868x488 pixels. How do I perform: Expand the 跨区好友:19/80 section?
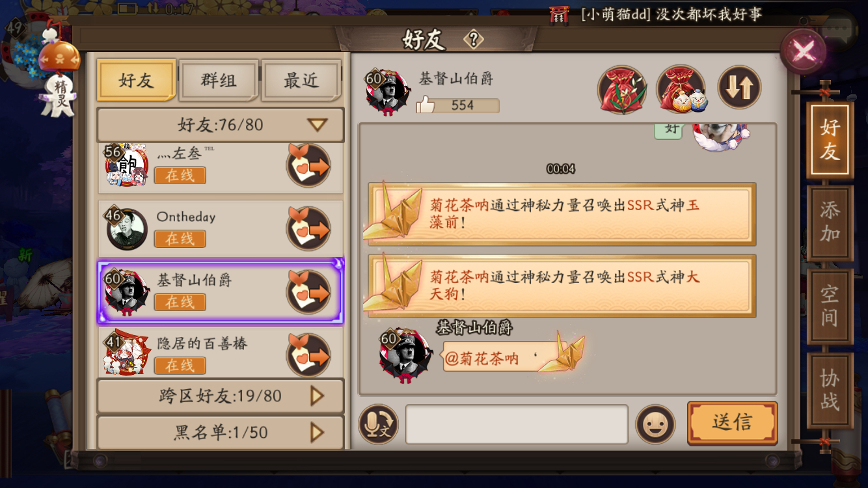(220, 396)
